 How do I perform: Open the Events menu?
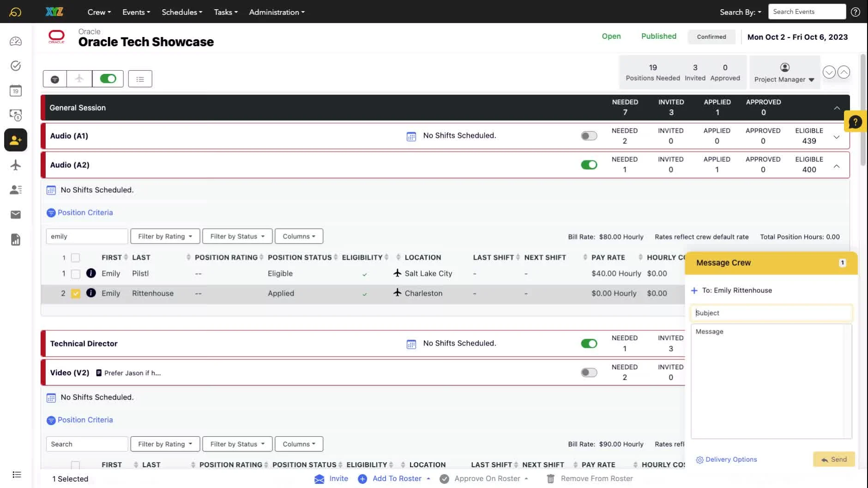point(136,12)
